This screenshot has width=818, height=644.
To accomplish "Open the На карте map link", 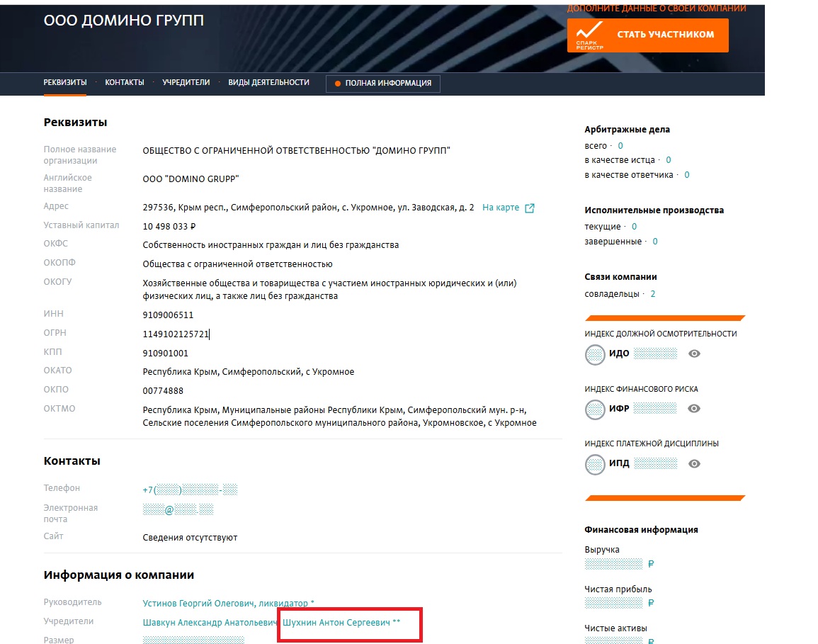I will [x=501, y=208].
